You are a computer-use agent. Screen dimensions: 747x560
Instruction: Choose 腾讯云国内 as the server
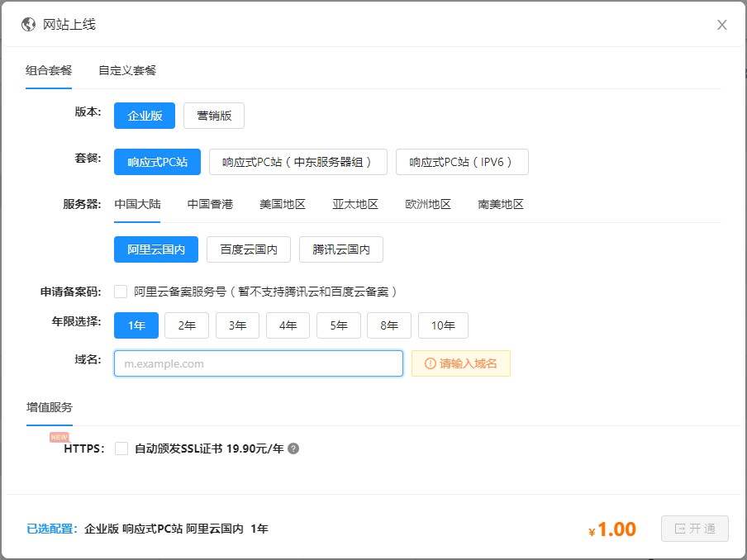(340, 249)
